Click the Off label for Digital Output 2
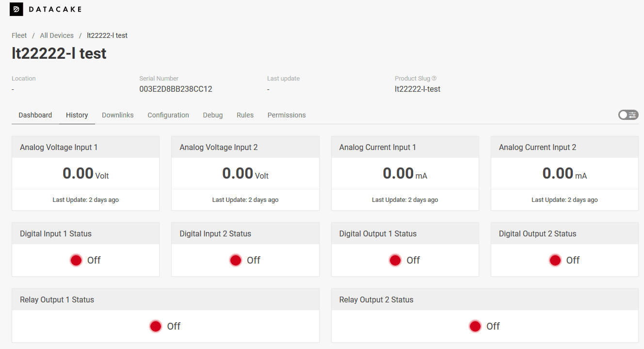 click(x=573, y=260)
